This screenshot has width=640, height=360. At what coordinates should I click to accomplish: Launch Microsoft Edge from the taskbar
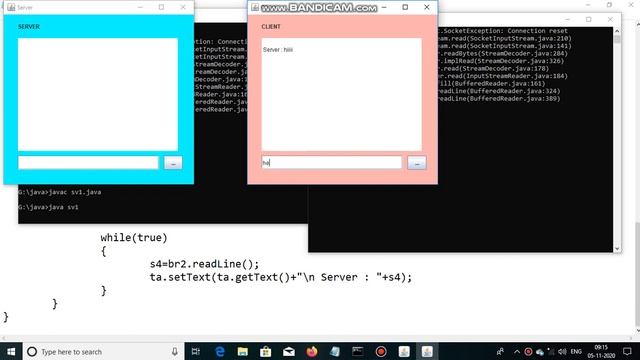tap(220, 351)
